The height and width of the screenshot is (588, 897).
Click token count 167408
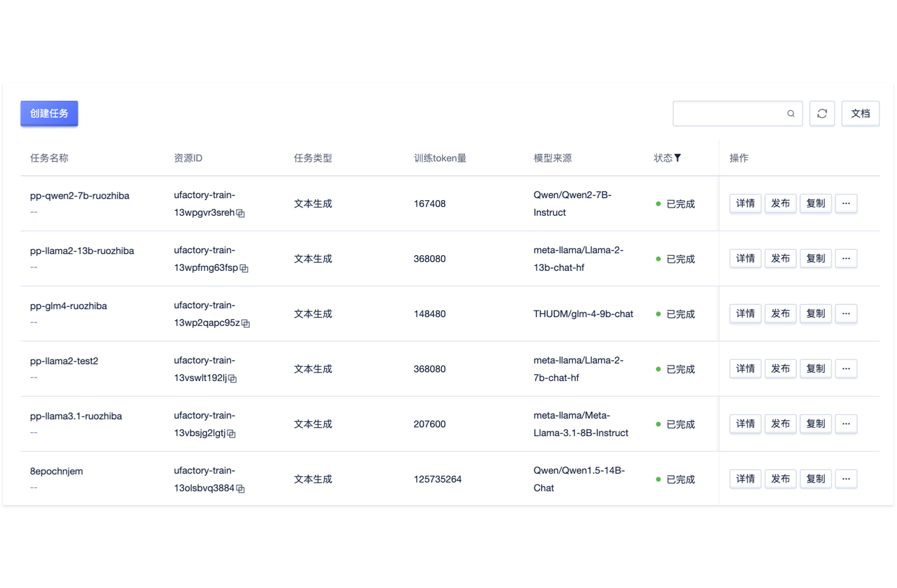[429, 203]
